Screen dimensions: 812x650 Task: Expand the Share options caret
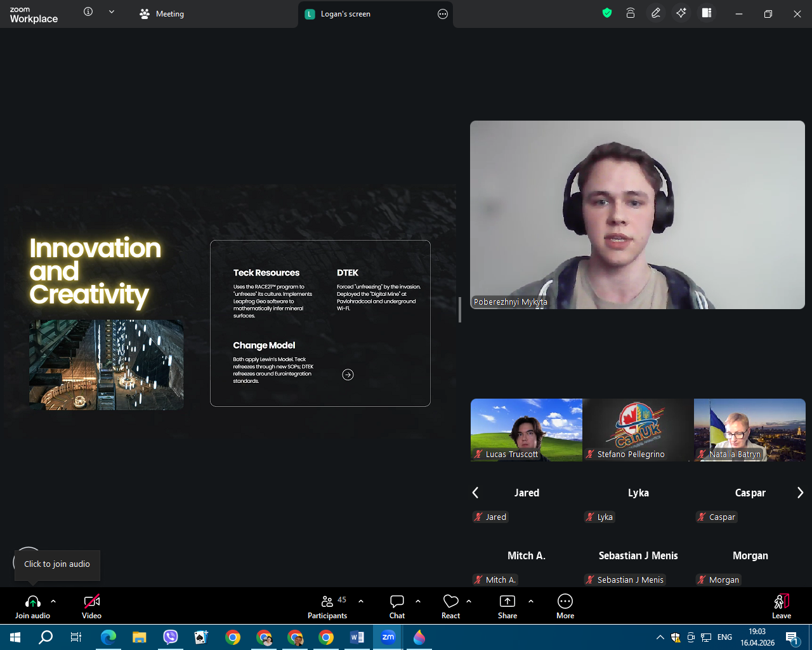coord(531,601)
